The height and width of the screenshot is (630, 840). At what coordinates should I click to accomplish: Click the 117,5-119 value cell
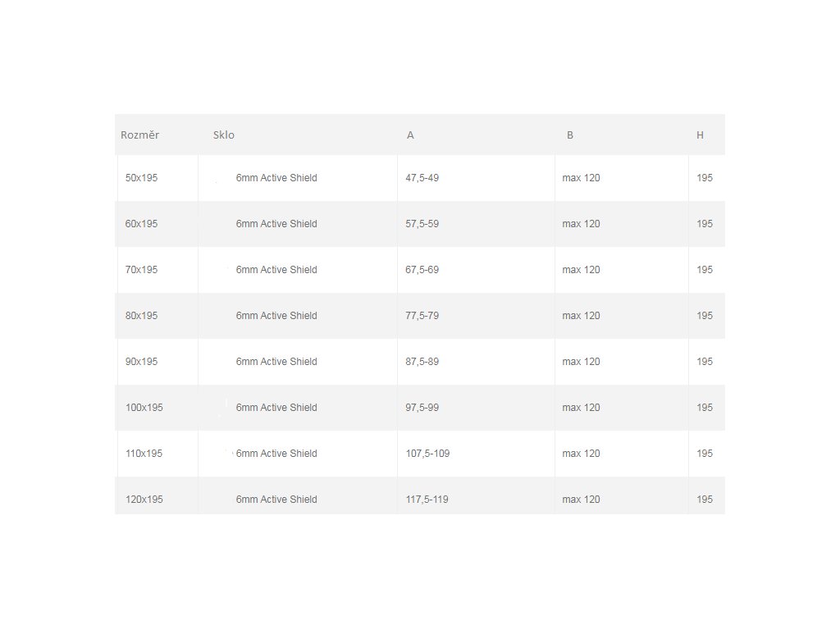[427, 500]
